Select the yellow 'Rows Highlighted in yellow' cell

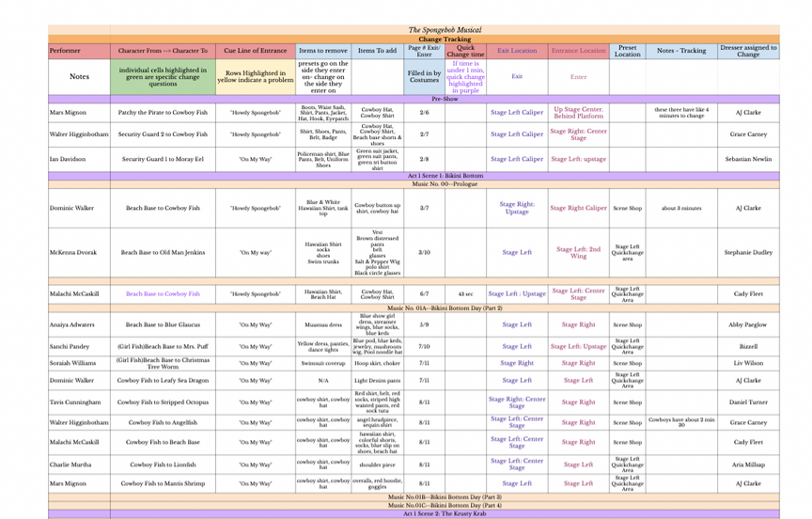[255, 77]
